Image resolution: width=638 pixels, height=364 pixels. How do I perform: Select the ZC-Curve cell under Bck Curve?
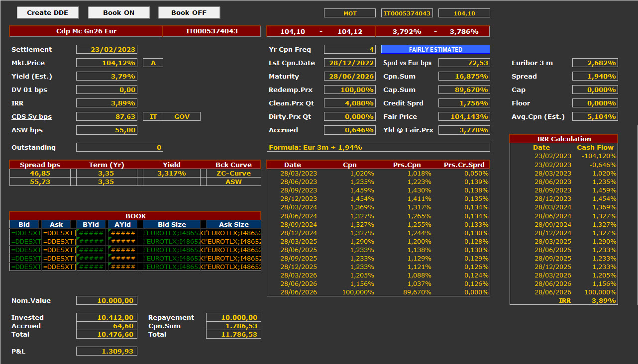(233, 174)
